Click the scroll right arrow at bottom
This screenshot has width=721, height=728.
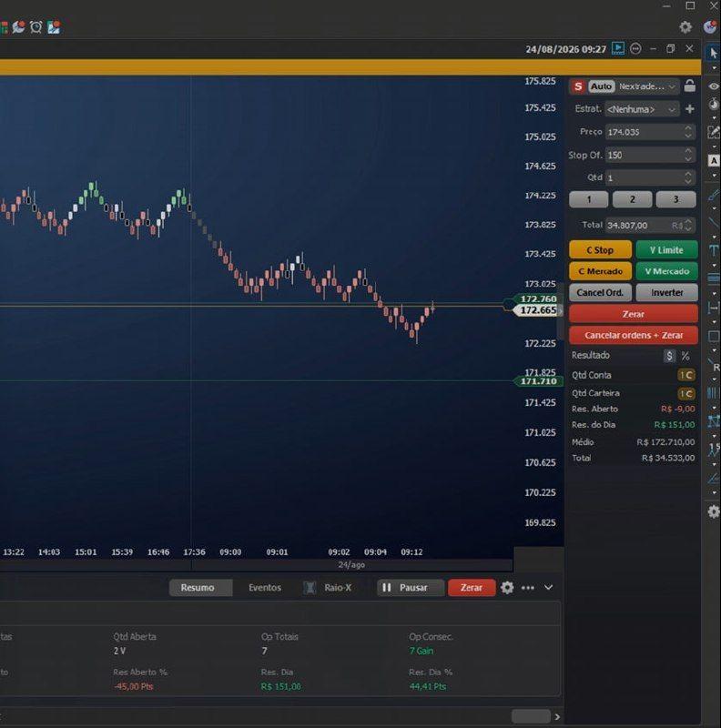tap(557, 716)
